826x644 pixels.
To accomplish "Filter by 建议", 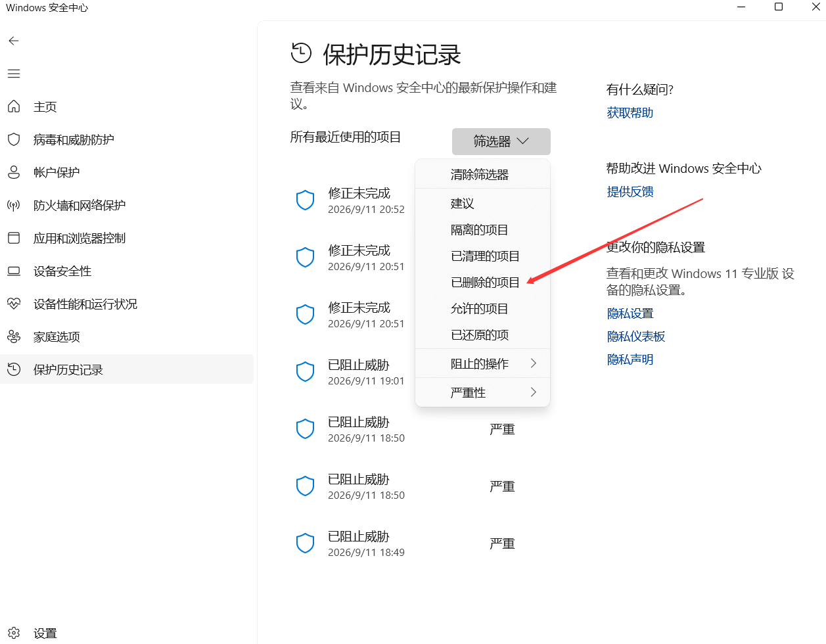I will pyautogui.click(x=482, y=204).
